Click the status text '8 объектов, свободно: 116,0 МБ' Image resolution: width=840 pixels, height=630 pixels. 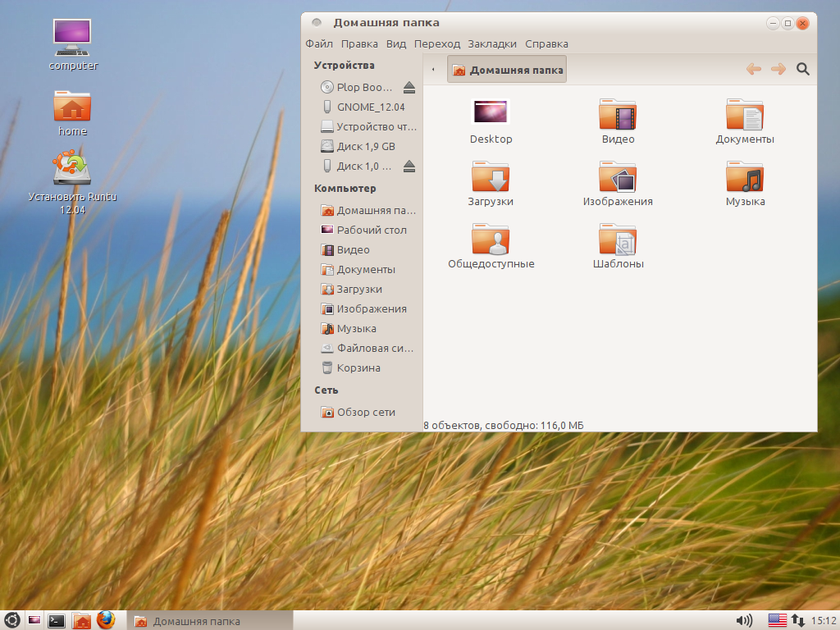504,426
